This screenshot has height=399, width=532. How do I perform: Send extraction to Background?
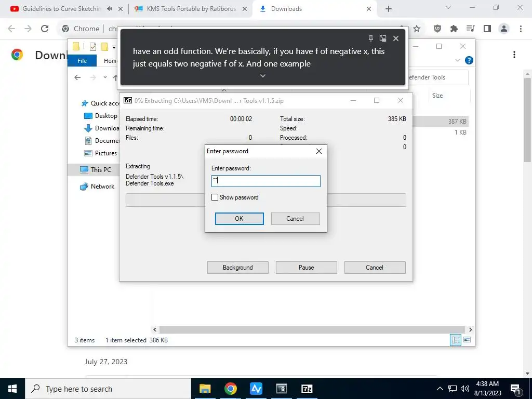(238, 268)
